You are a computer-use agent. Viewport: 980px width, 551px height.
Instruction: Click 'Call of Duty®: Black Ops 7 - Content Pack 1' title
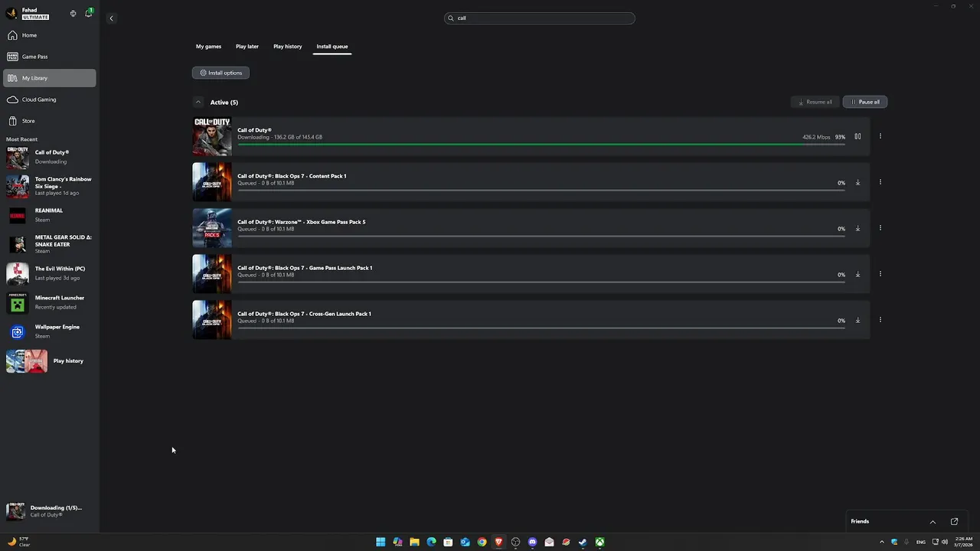[292, 176]
